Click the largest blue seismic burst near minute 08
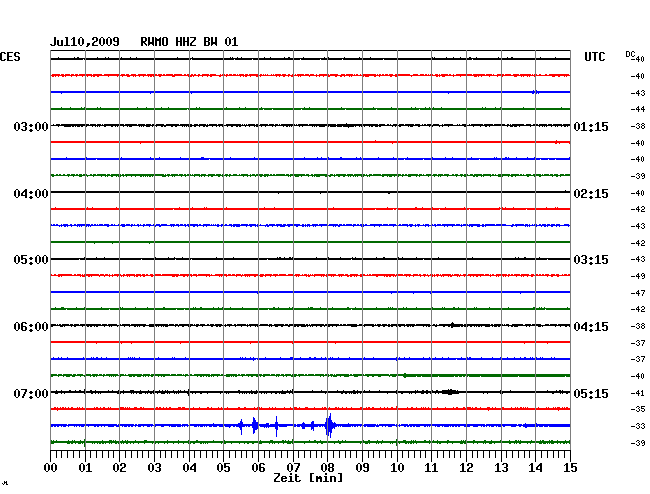Screen dimensions: 650x494 [x=330, y=426]
